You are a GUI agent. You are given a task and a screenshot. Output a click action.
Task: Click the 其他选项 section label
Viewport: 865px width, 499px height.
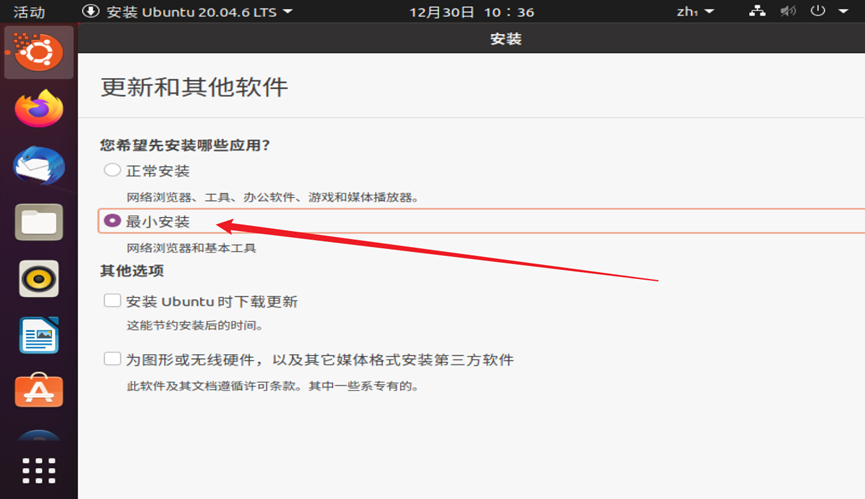click(x=132, y=271)
